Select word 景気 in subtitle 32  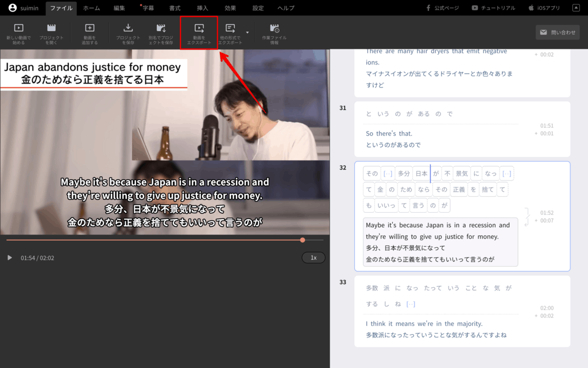coord(462,174)
